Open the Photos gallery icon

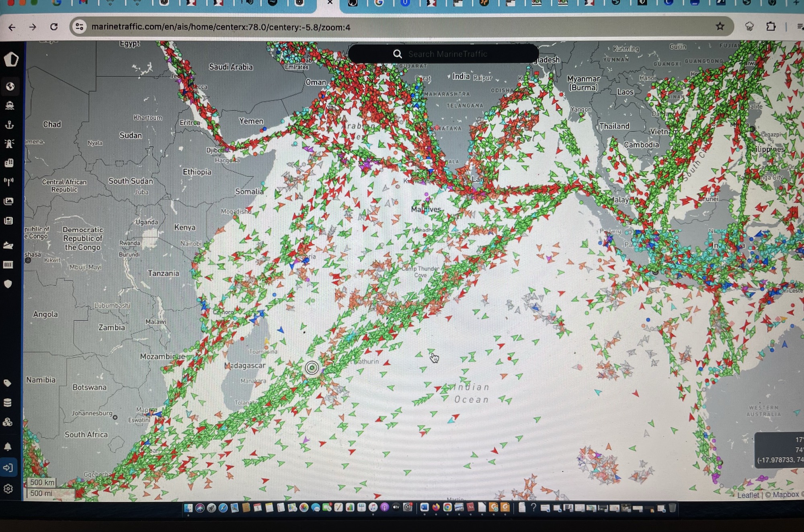(9, 201)
